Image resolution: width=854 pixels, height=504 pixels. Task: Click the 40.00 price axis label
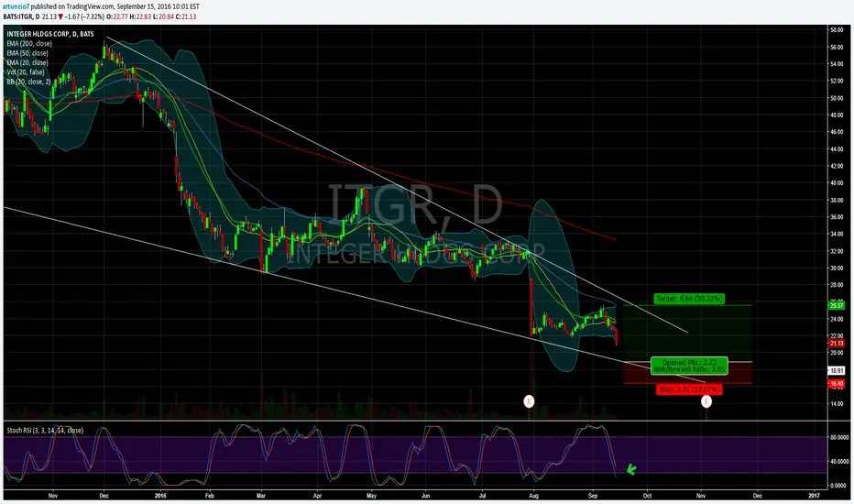[x=837, y=183]
